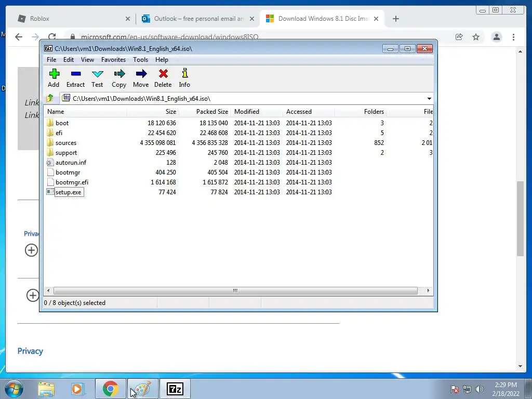532x399 pixels.
Task: Click the Chrome address bar URL
Action: pos(170,37)
